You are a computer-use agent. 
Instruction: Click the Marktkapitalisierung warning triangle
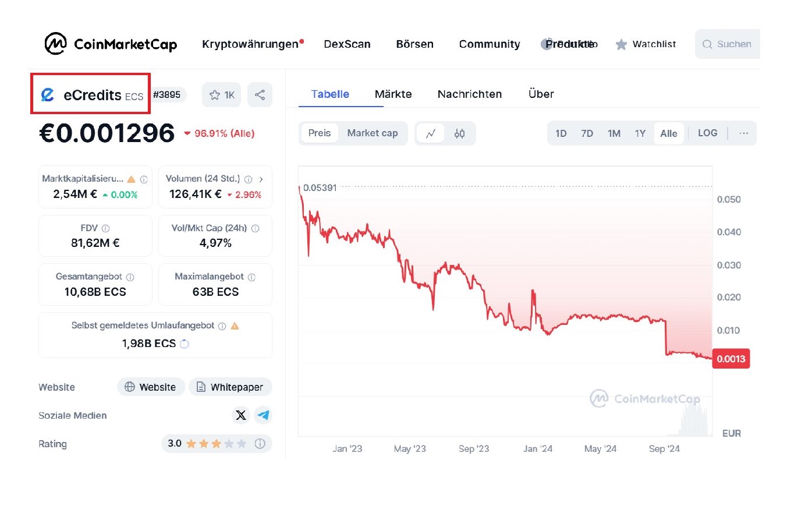pos(132,179)
